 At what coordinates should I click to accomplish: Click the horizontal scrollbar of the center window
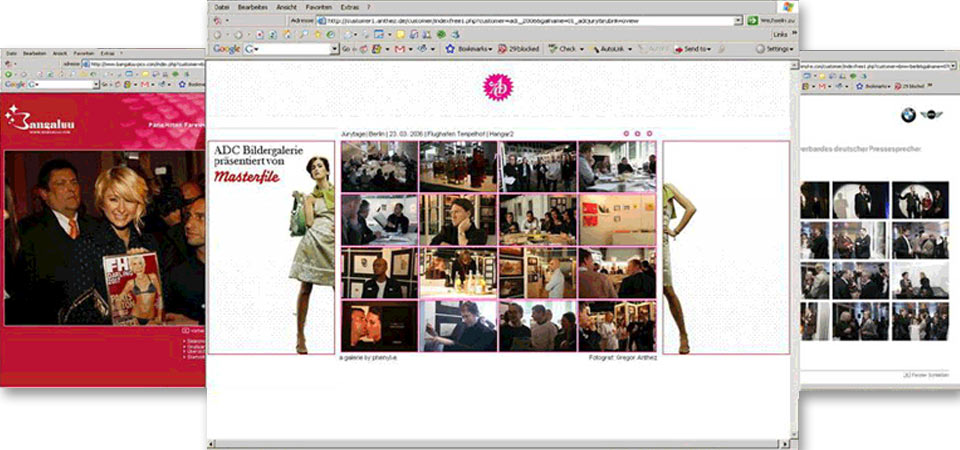(x=497, y=444)
